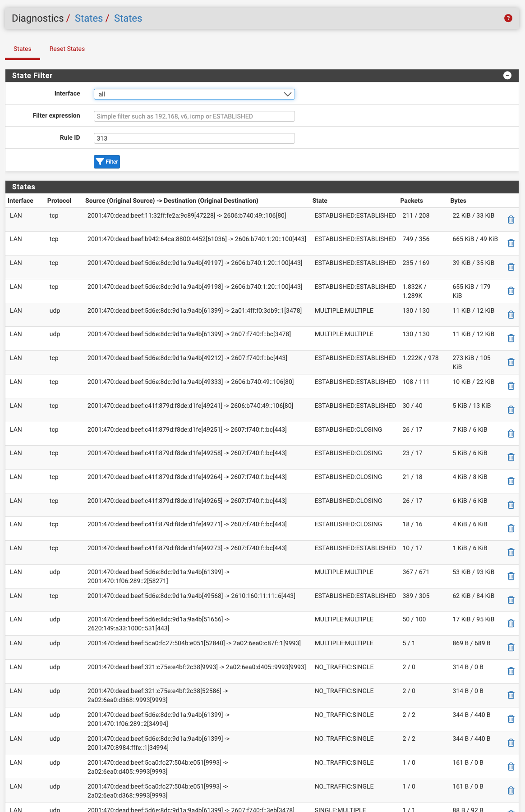
Task: Delete the udp state to 2a01:4ff:f0:3db9::1
Action: pyautogui.click(x=511, y=315)
